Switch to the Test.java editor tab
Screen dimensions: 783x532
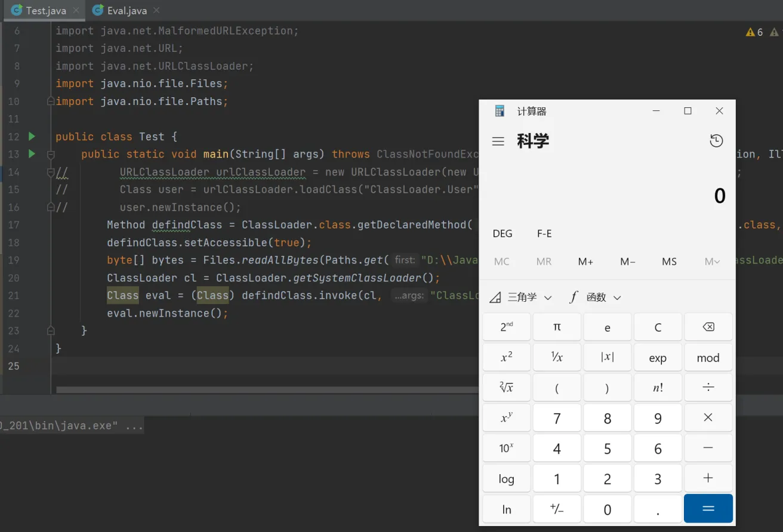coord(45,11)
